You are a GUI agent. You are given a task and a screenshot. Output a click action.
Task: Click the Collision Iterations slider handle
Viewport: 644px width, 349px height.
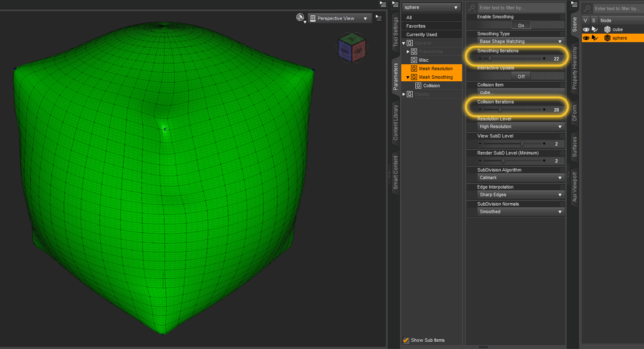[x=500, y=110]
